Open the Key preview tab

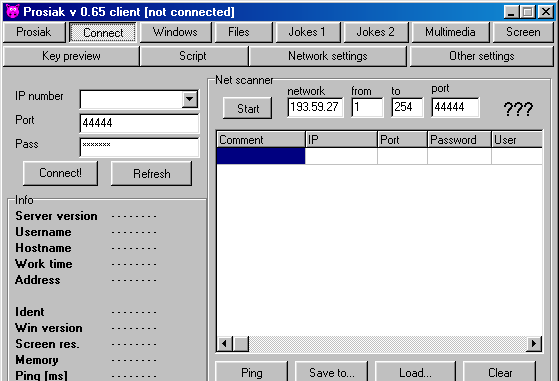pos(71,56)
